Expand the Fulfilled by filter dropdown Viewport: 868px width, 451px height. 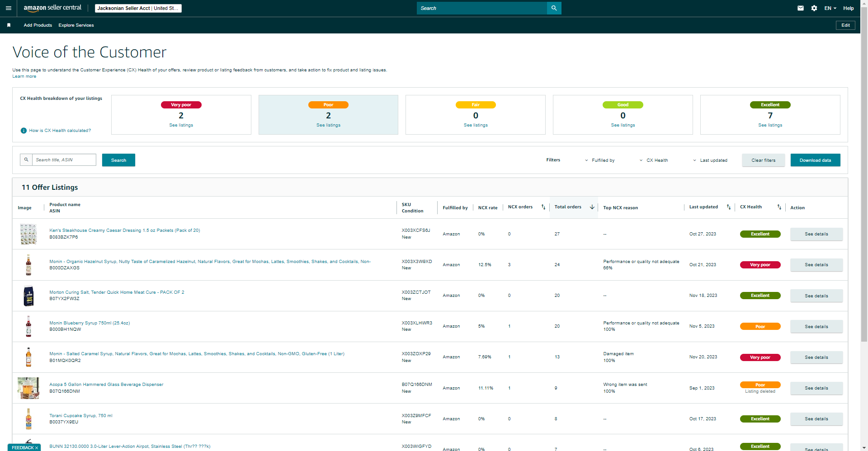tap(600, 160)
